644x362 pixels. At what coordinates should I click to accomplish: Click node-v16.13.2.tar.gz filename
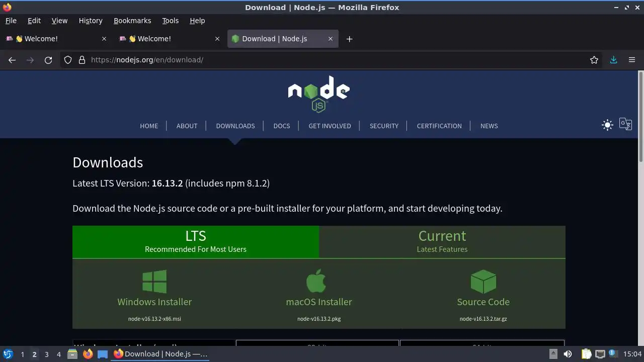pos(484,319)
